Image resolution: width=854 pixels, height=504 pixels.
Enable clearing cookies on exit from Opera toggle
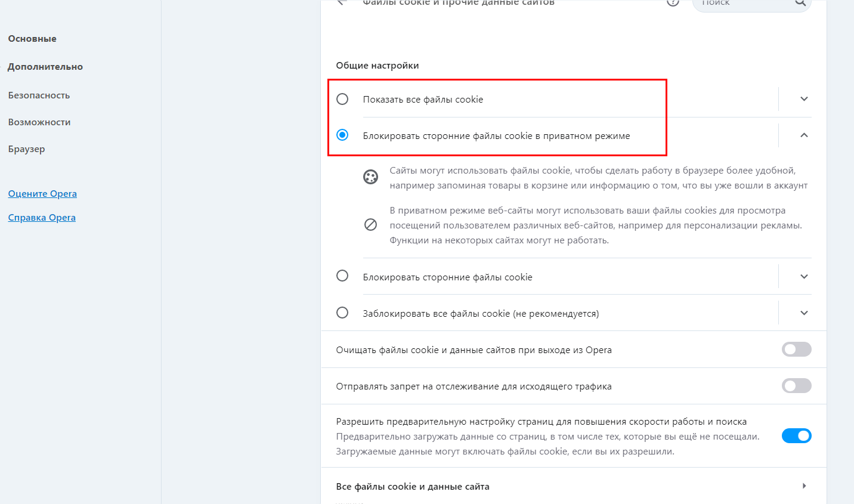[x=796, y=350]
